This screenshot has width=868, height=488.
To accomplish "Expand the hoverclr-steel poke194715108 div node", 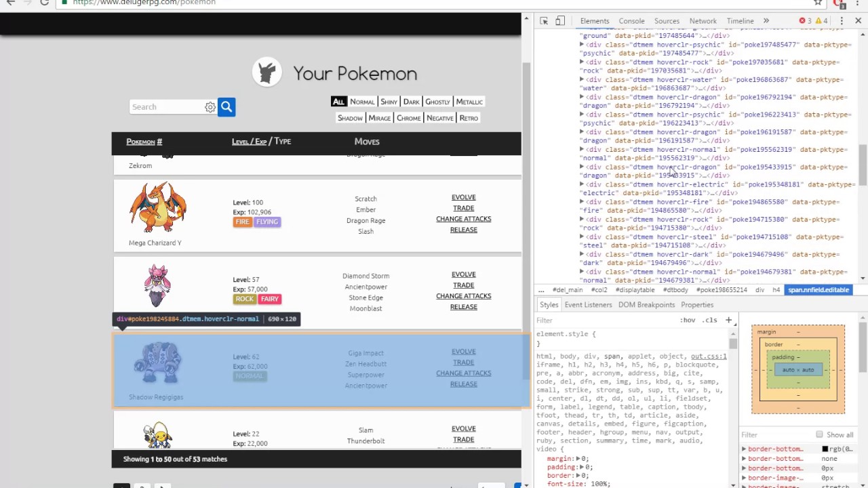I will pyautogui.click(x=582, y=237).
